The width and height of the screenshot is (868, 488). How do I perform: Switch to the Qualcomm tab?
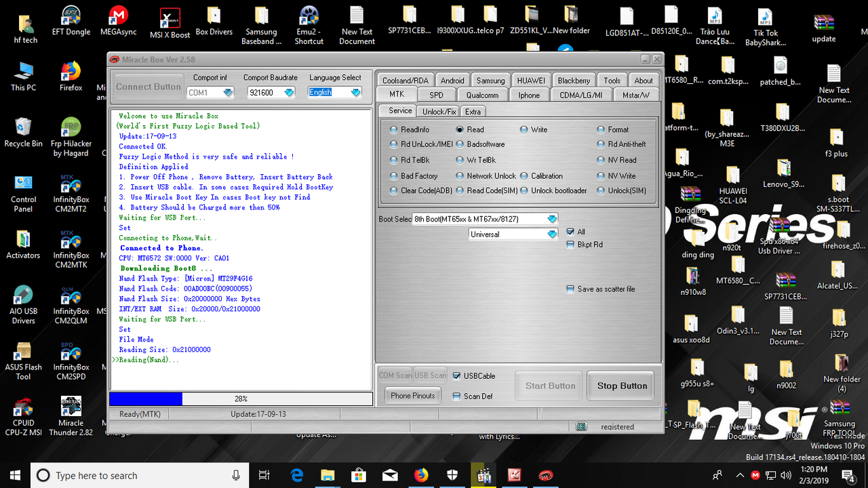point(482,94)
